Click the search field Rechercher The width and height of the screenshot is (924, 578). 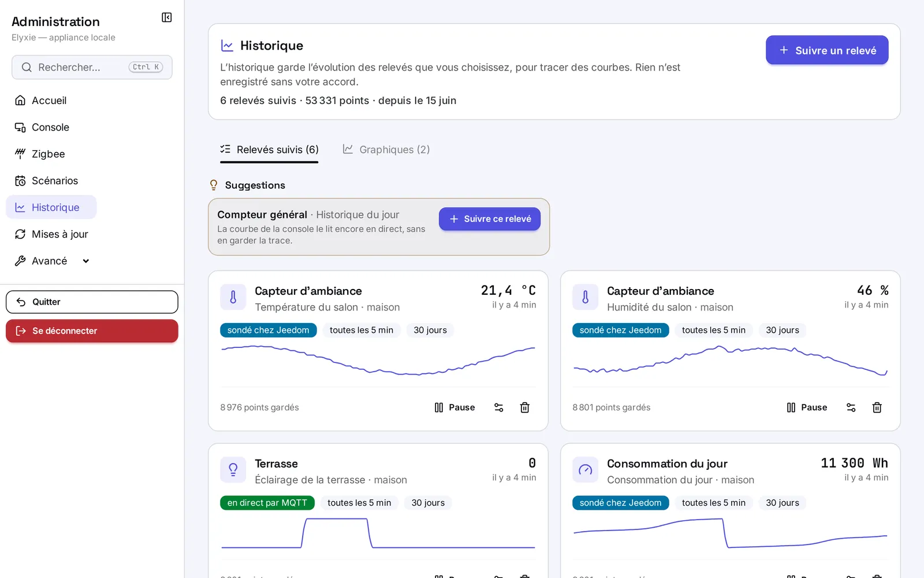[x=92, y=67]
